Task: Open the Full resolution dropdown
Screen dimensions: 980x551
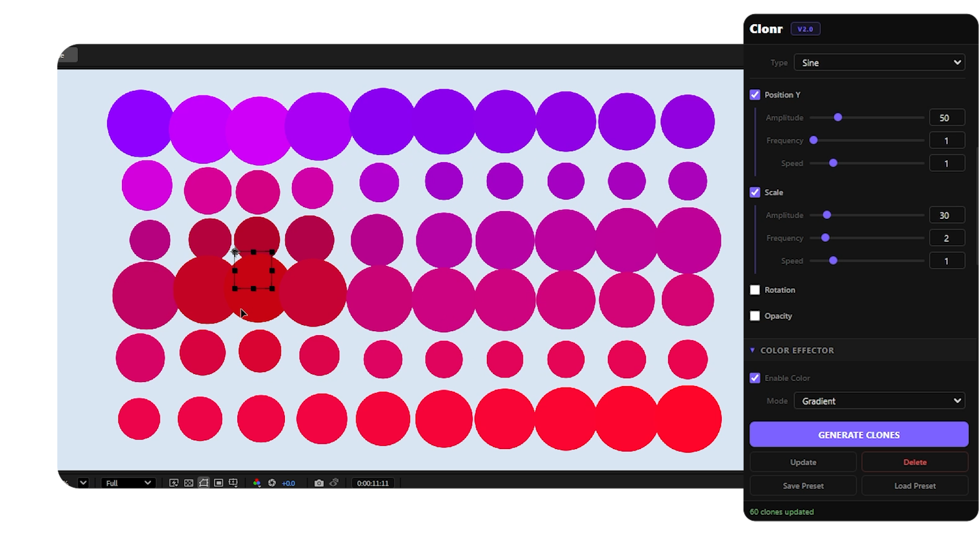Action: coord(128,483)
